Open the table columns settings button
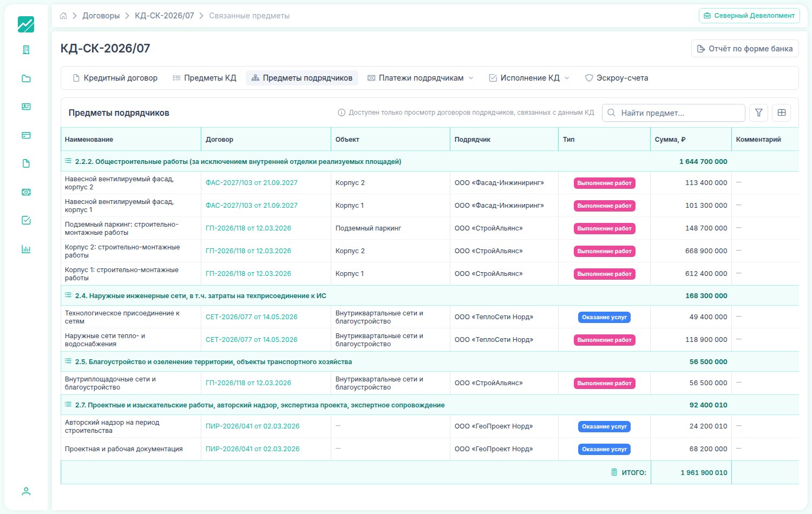This screenshot has width=812, height=514. click(782, 113)
